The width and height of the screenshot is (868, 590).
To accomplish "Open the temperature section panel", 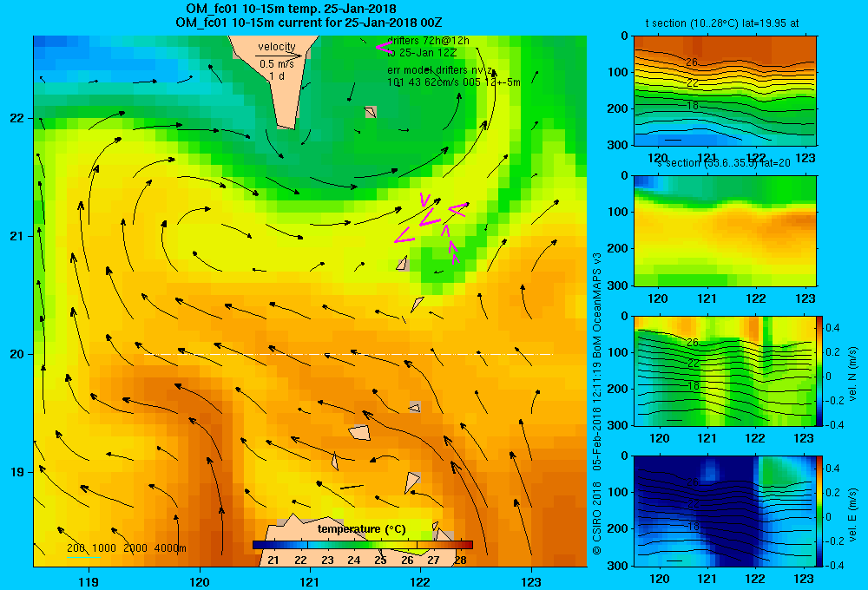I will (x=725, y=91).
